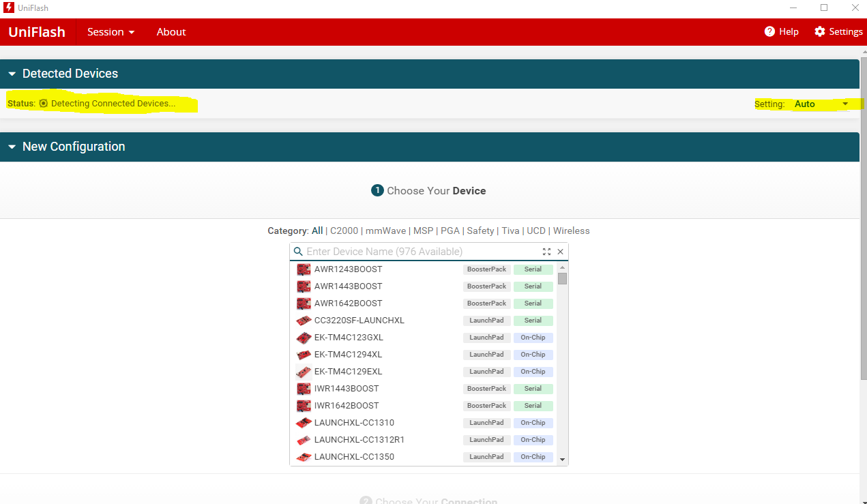867x504 pixels.
Task: Open Settings gear icon
Action: [820, 31]
